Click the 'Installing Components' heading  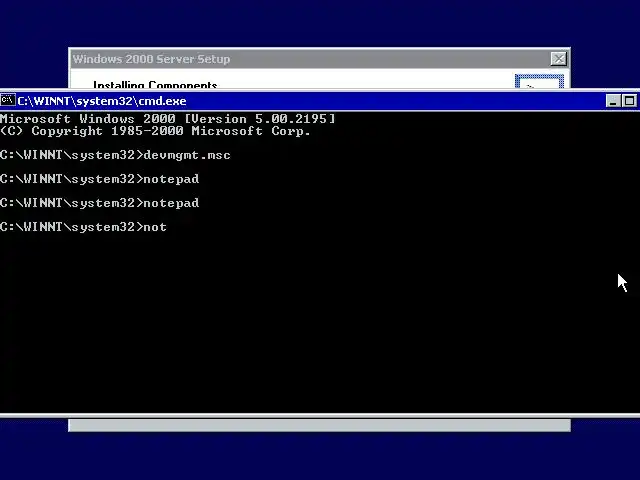pyautogui.click(x=155, y=84)
